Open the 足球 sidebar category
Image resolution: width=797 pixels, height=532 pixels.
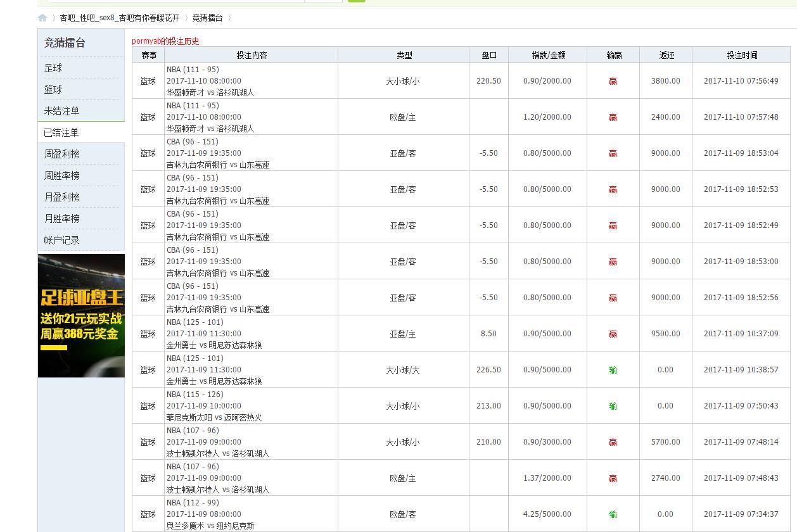tap(53, 68)
